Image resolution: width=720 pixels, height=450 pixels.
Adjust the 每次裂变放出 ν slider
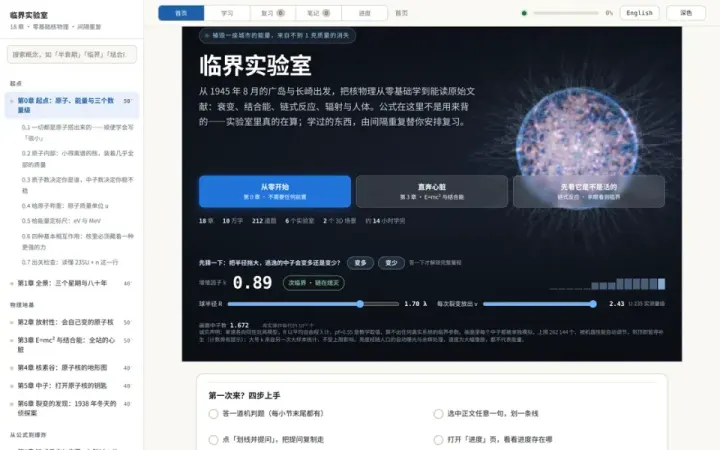click(540, 304)
